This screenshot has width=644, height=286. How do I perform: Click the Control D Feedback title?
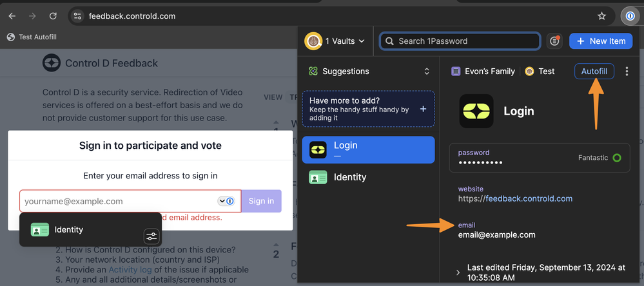[x=112, y=63]
